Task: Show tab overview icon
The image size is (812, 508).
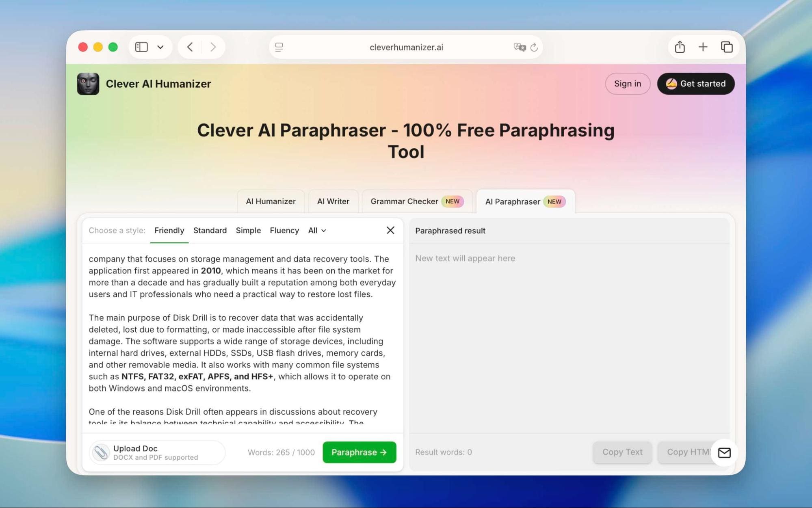Action: pos(726,47)
